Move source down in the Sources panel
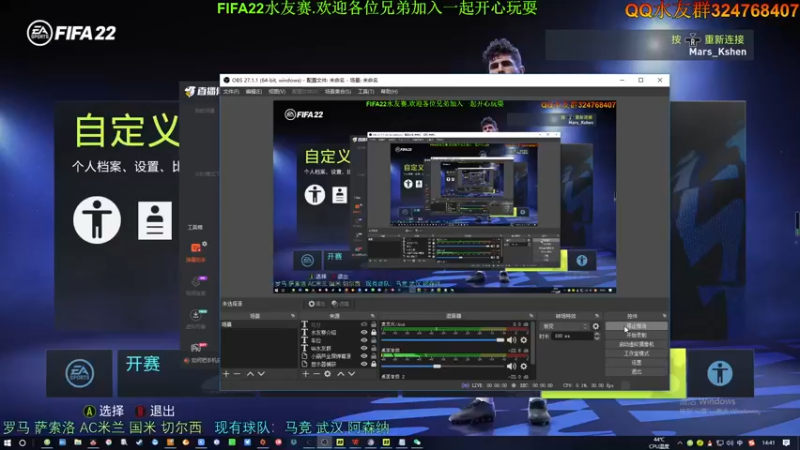Viewport: 800px width, 450px height. coord(352,374)
